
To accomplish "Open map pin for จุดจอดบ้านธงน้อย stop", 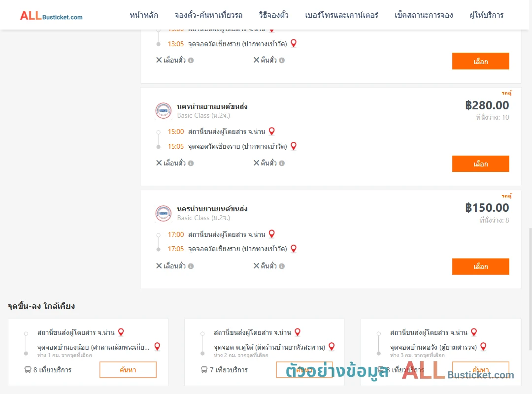I will (x=157, y=347).
